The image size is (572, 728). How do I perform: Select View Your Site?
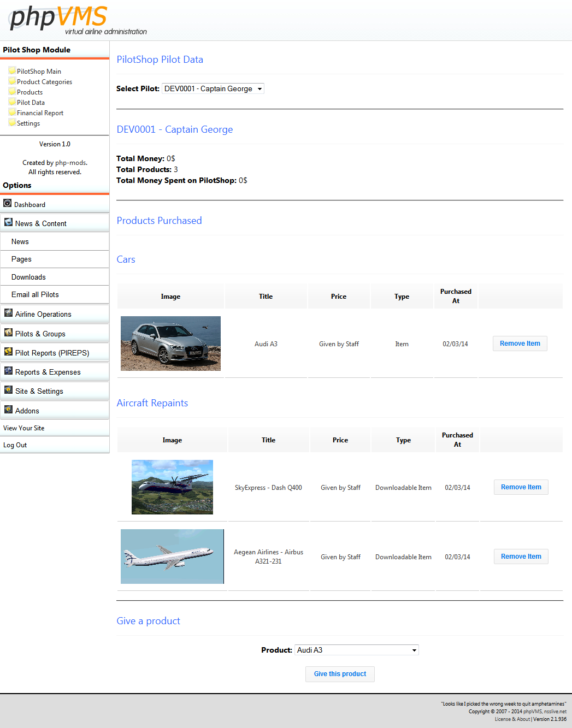pos(55,428)
